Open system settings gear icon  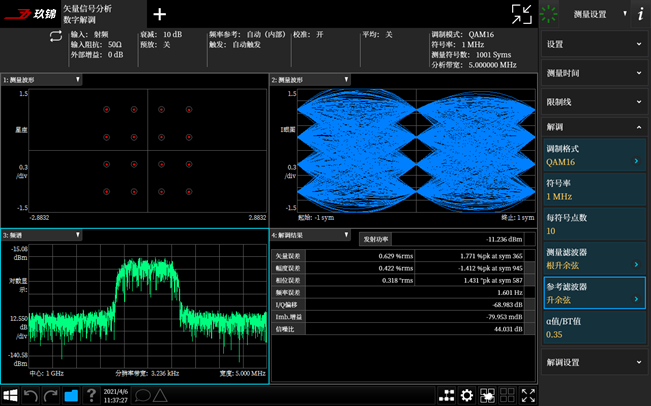467,395
